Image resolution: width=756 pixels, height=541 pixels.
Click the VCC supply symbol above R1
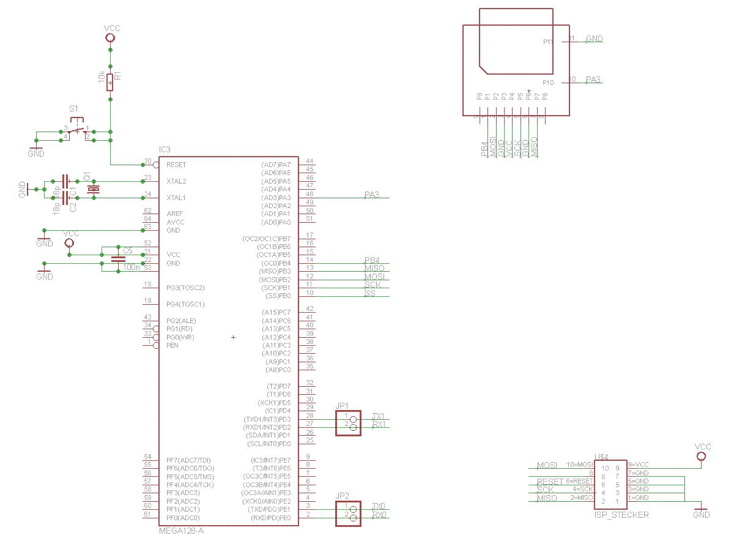[x=110, y=37]
